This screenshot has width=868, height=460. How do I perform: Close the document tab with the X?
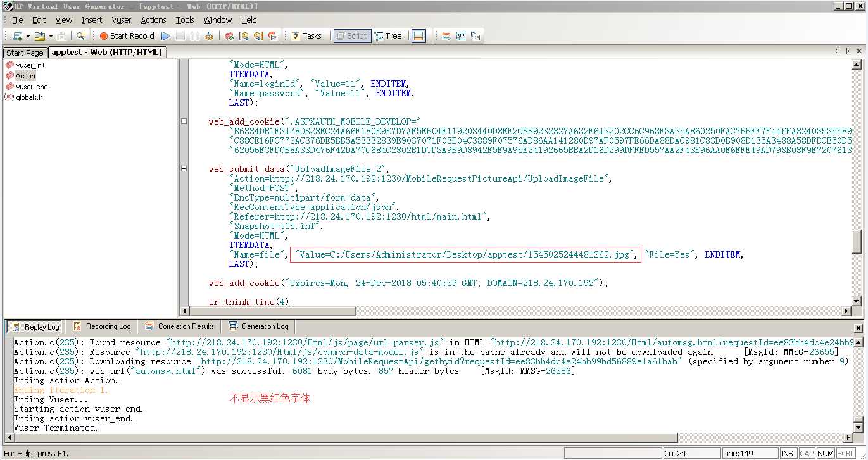[859, 51]
